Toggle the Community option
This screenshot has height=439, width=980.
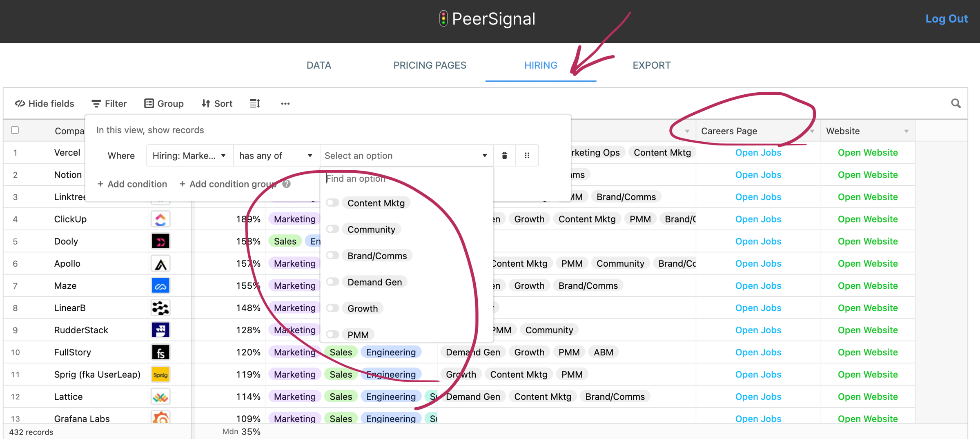coord(333,229)
